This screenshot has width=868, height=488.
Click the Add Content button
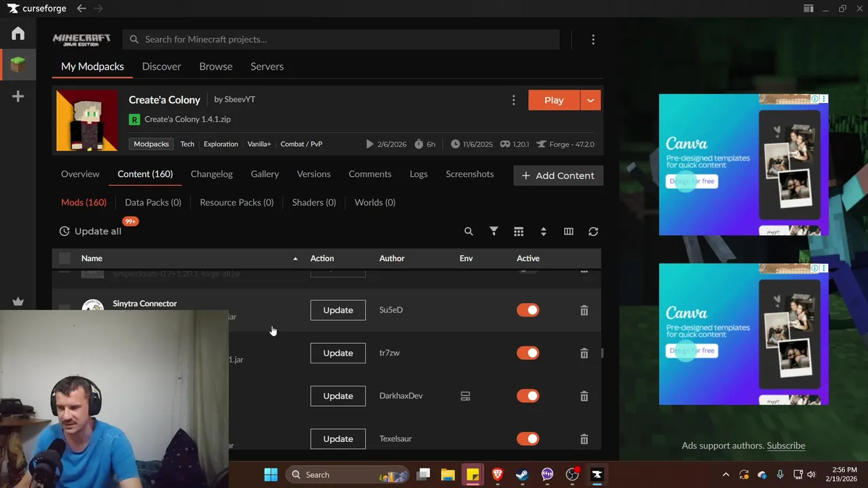click(558, 176)
